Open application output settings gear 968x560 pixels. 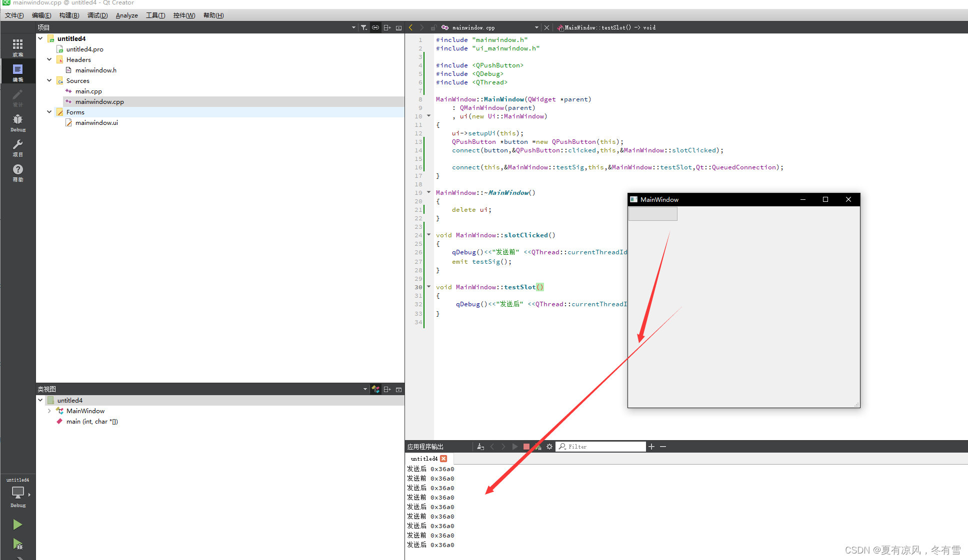[549, 447]
